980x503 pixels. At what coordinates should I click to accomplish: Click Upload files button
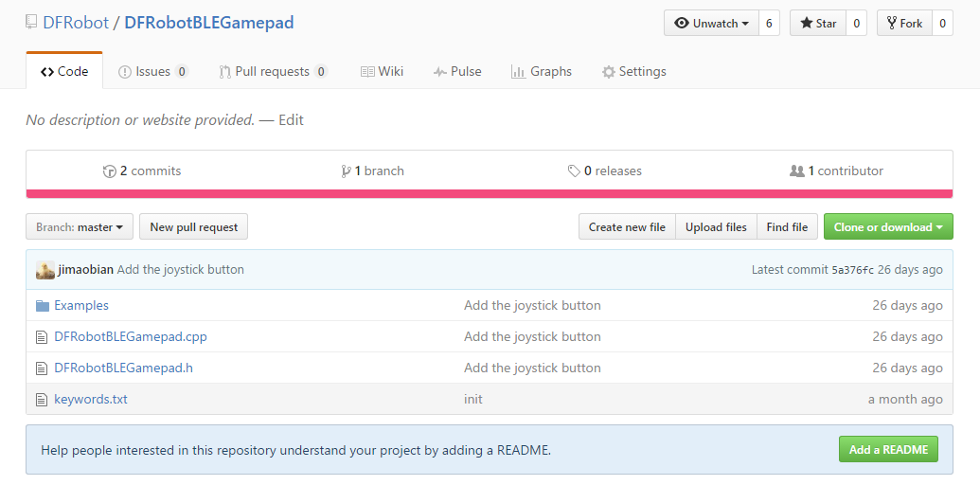point(716,226)
